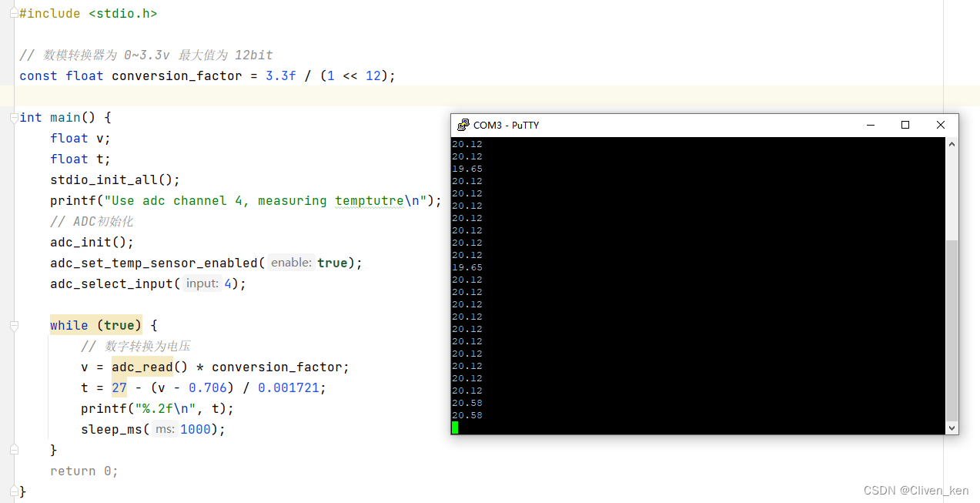Click the highlighted adc_read call
The image size is (980, 503).
click(142, 367)
